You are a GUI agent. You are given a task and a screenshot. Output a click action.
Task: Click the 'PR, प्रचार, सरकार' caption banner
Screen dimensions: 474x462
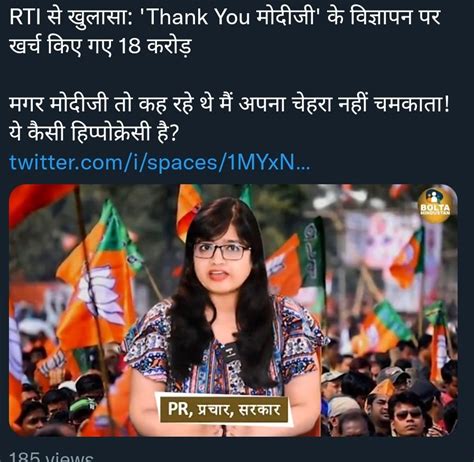223,409
